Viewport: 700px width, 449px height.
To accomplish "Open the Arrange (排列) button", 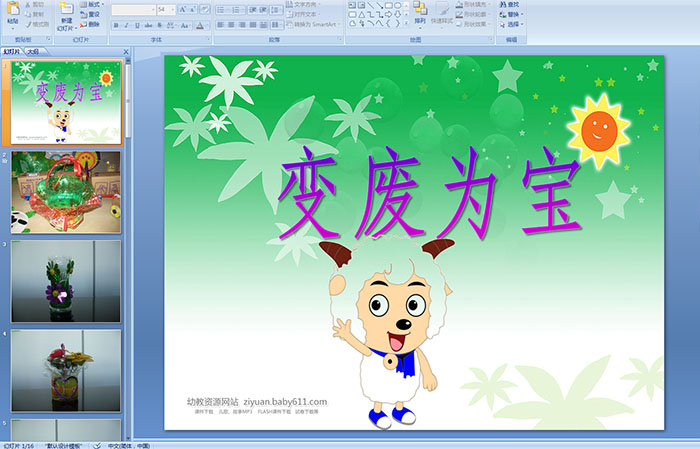I will coord(420,13).
